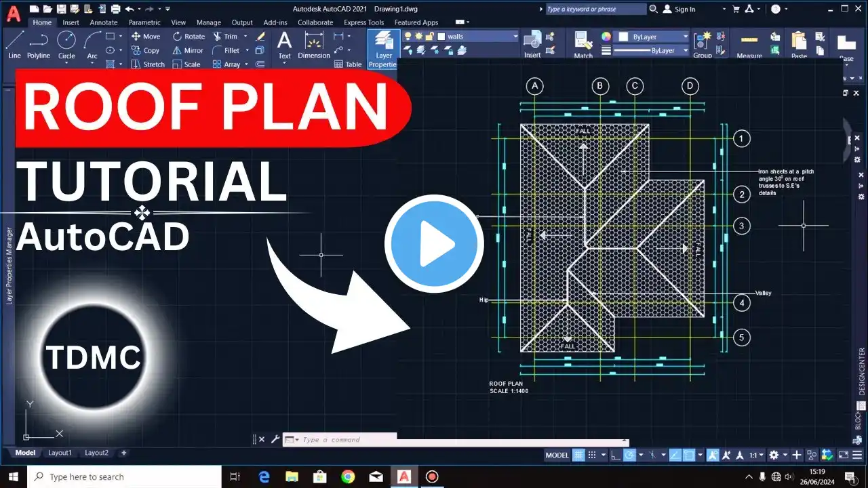The image size is (868, 488).
Task: Select the Polyline tool
Action: click(39, 45)
